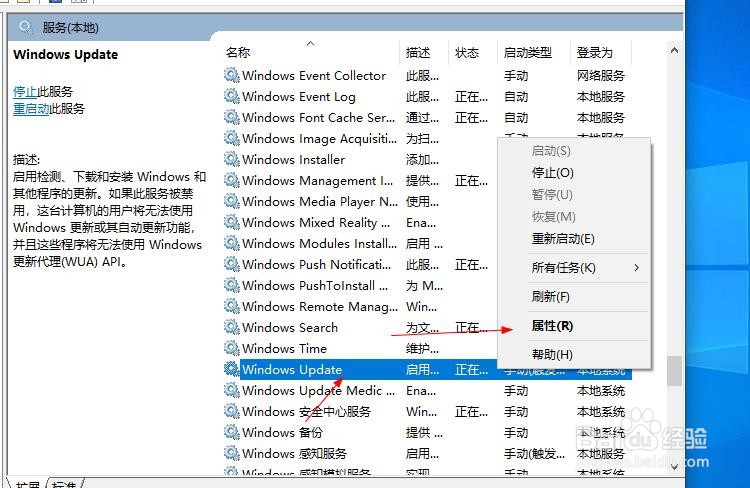Select the Windows 感知服务 name
Image resolution: width=750 pixels, height=488 pixels.
[294, 454]
